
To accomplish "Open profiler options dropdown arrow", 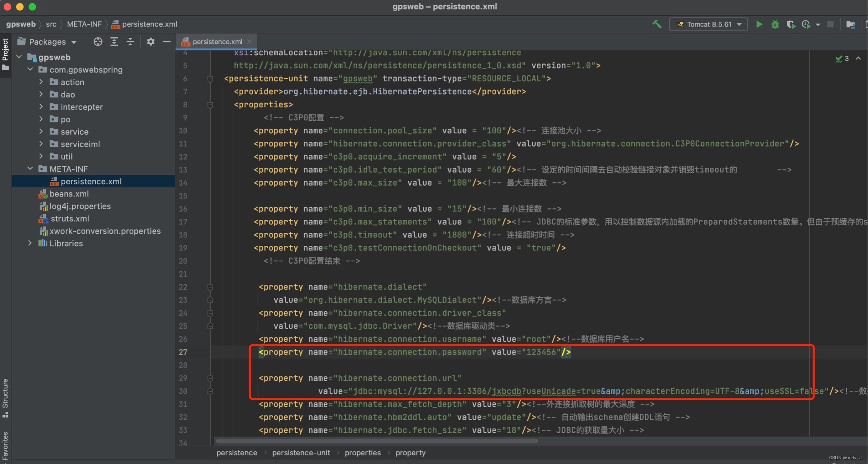I will [818, 25].
